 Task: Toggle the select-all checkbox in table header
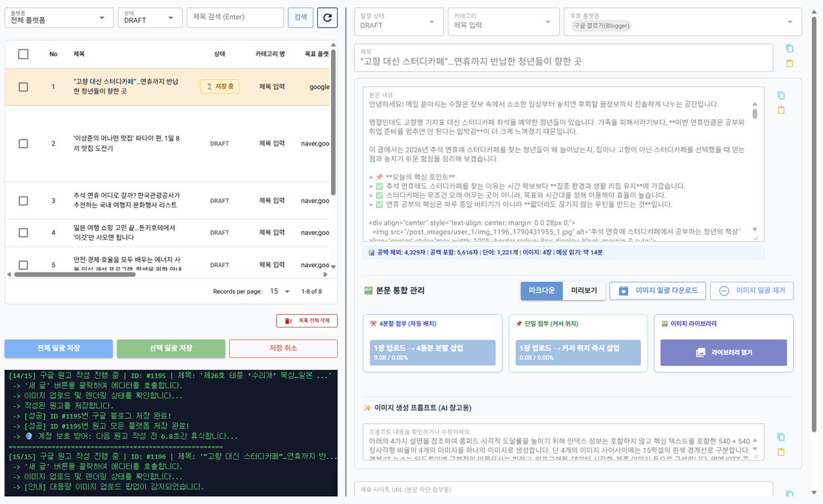[23, 54]
